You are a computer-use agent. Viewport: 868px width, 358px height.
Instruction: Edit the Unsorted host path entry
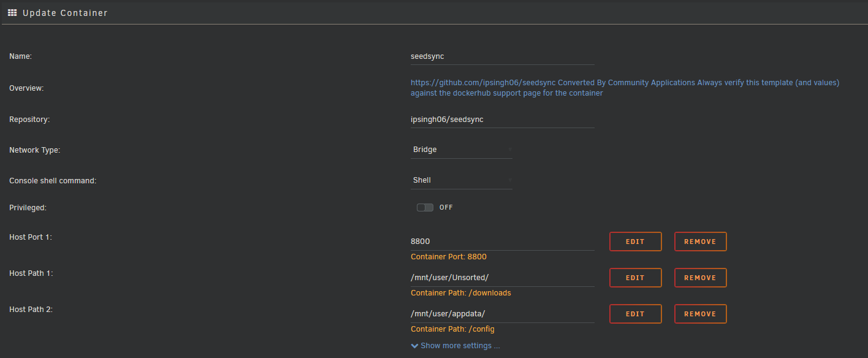[635, 277]
